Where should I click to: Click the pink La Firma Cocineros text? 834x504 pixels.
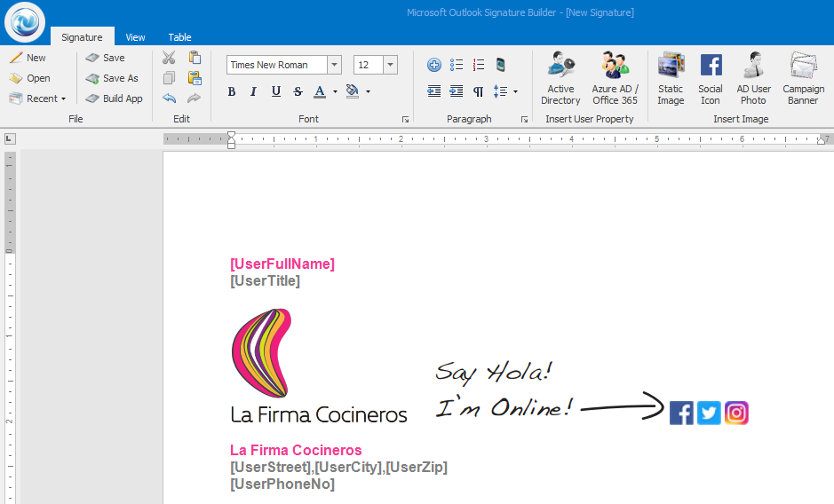[x=296, y=450]
